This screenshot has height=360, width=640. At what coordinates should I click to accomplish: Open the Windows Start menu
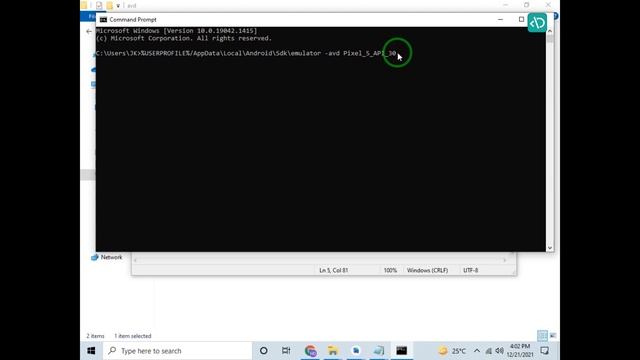91,351
